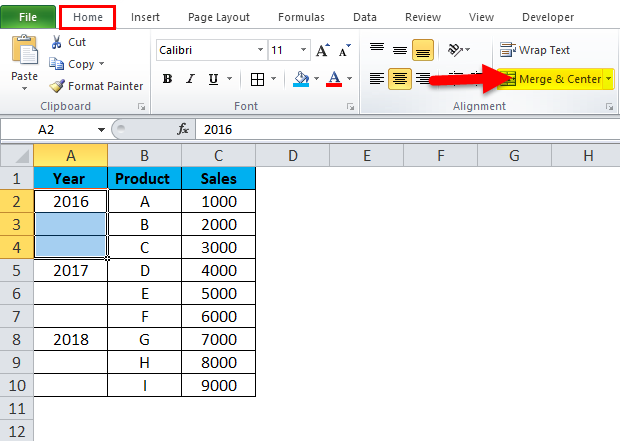Select the cell containing 2017
The image size is (620, 441).
(x=71, y=271)
